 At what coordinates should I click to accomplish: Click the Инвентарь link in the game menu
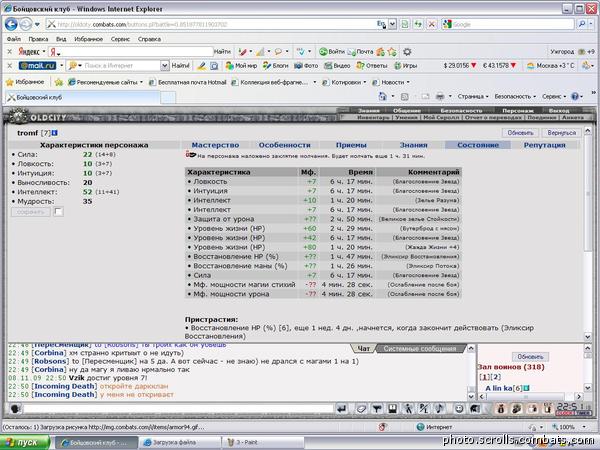pyautogui.click(x=373, y=117)
